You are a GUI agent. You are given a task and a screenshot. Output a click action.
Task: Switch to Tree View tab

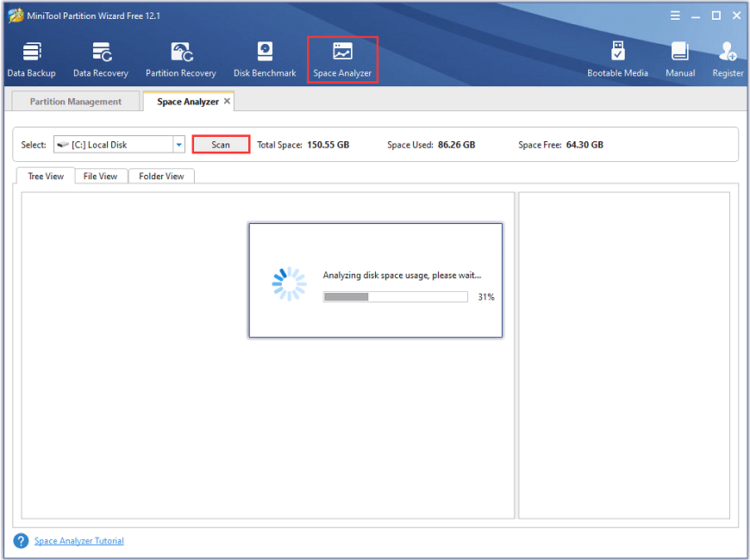point(46,176)
